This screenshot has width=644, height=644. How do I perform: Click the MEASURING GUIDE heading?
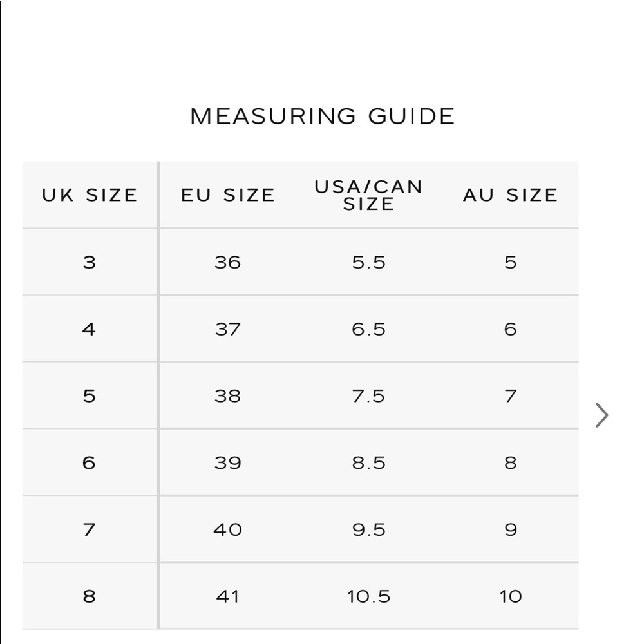click(x=323, y=116)
